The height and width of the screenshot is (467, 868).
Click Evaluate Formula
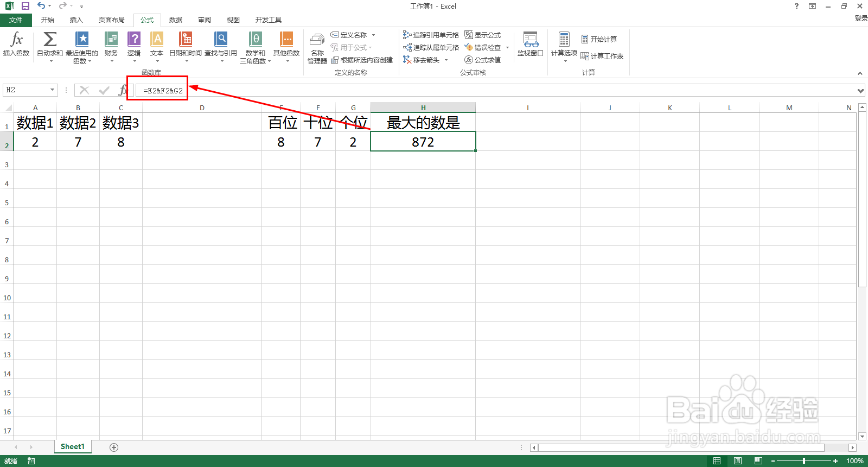482,60
